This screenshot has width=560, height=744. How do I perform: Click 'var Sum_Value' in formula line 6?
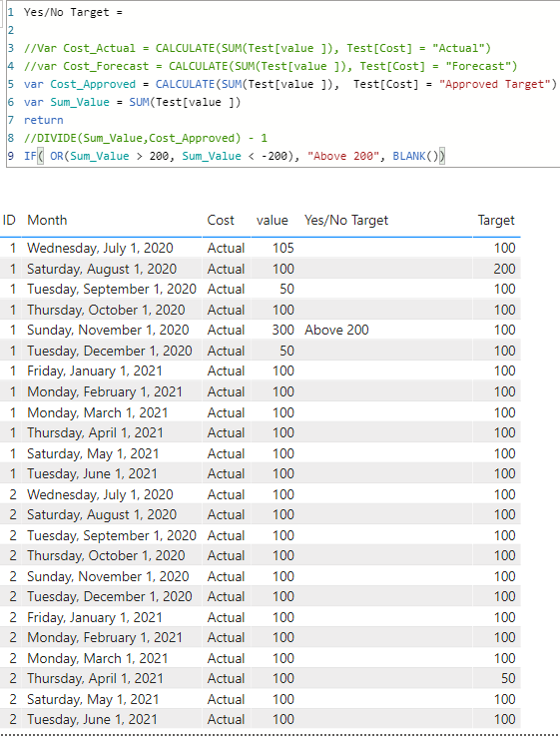(67, 102)
